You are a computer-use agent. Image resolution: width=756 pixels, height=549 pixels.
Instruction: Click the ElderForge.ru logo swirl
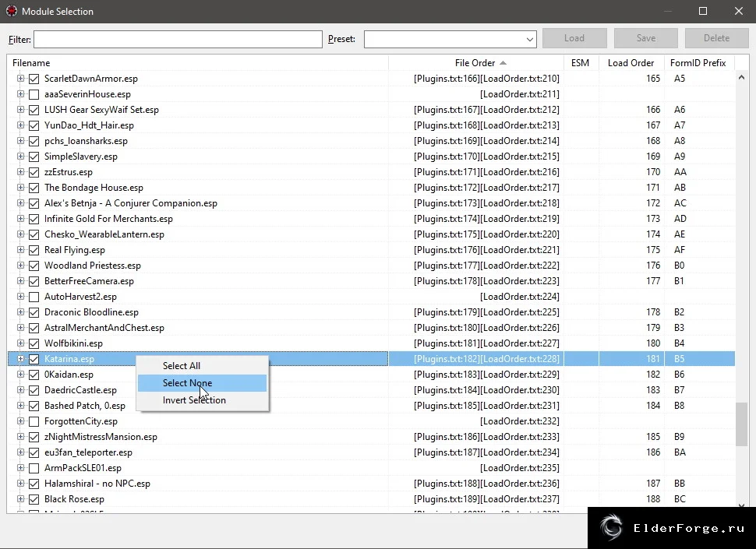pyautogui.click(x=611, y=527)
